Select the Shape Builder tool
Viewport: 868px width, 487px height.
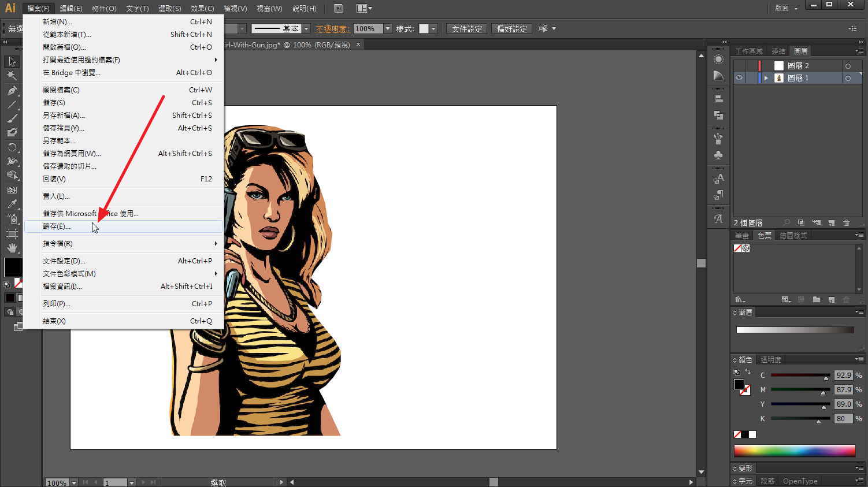coord(12,175)
